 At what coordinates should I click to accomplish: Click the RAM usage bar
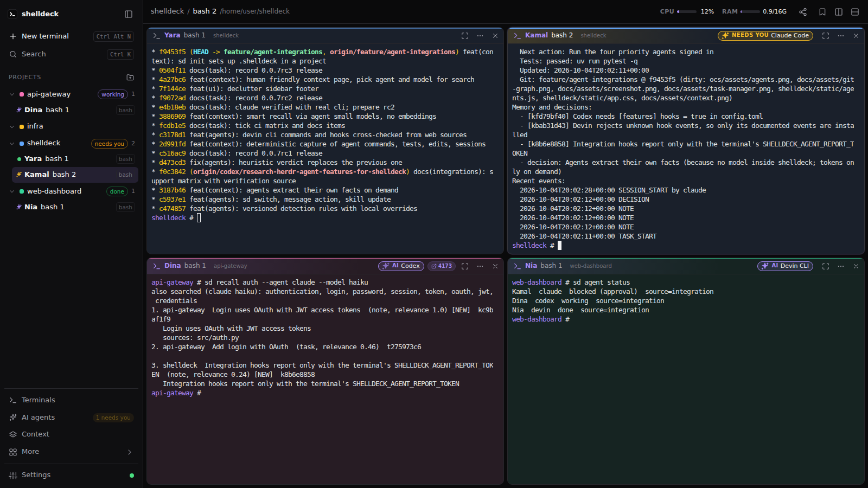(x=750, y=12)
